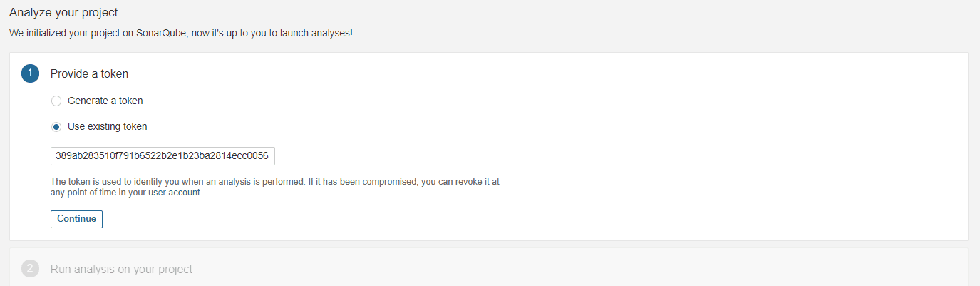The image size is (980, 286).
Task: Click the token explanation paragraph
Action: [x=274, y=182]
